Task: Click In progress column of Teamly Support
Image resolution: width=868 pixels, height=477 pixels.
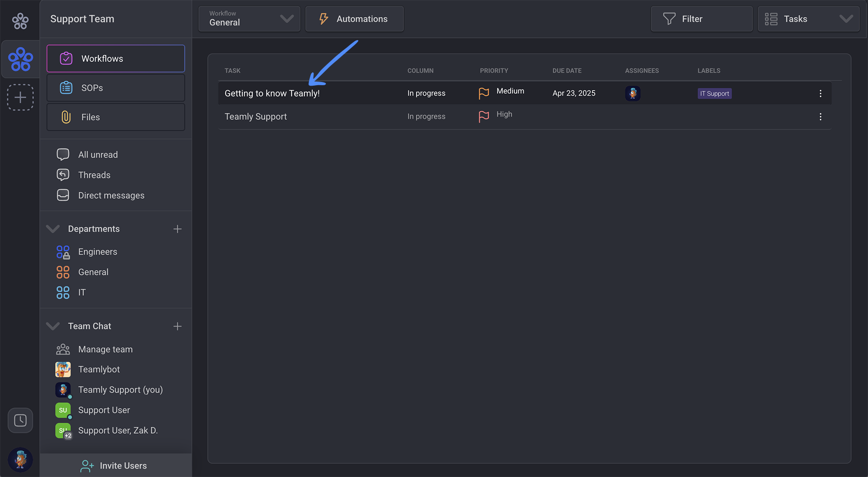Action: point(426,116)
